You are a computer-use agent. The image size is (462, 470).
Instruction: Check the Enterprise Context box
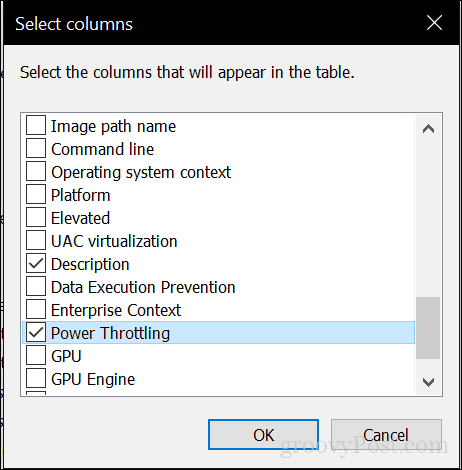click(x=36, y=309)
